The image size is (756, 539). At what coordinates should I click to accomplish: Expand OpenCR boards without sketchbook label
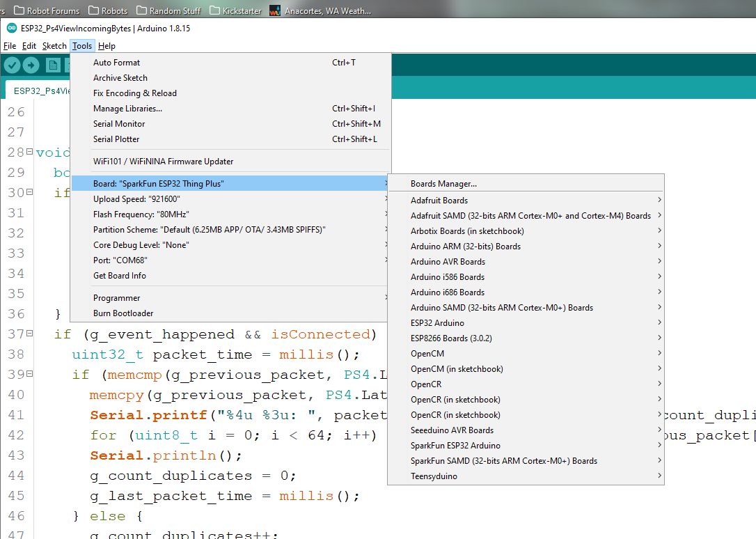[x=526, y=384]
